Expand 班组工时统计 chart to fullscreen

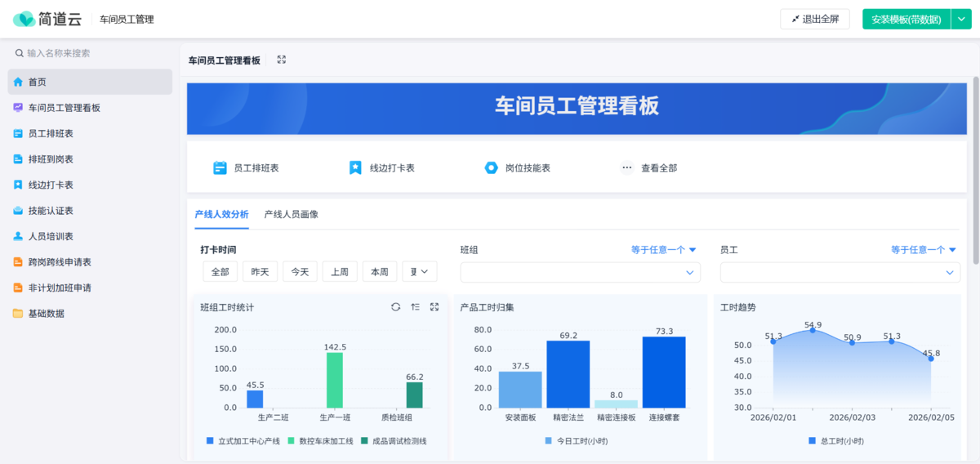coord(434,307)
